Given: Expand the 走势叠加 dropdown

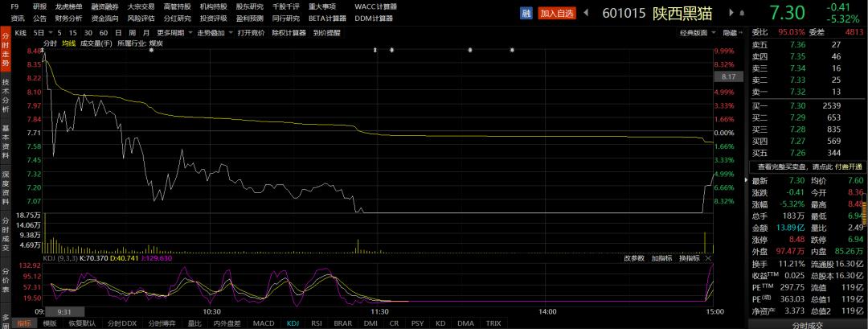Looking at the screenshot, I should coord(229,33).
